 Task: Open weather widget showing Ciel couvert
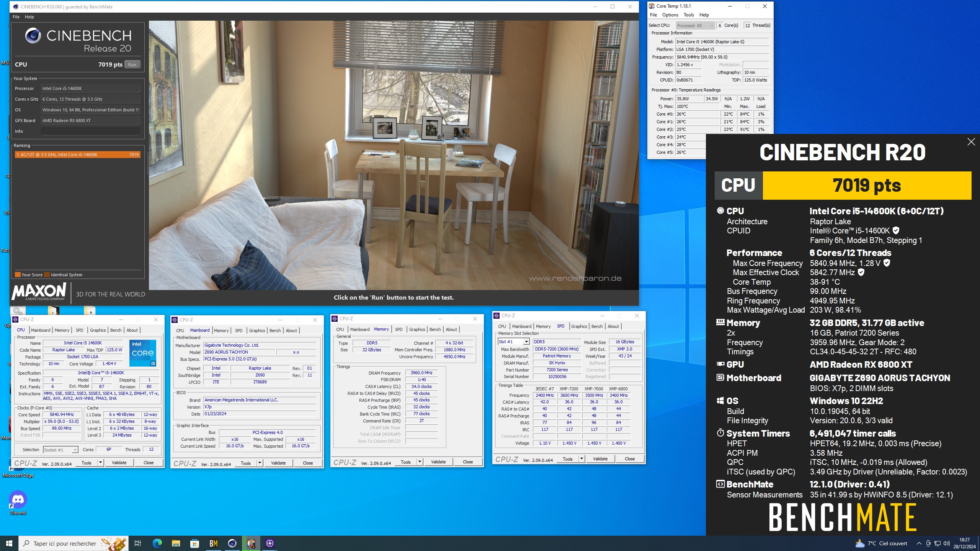881,543
